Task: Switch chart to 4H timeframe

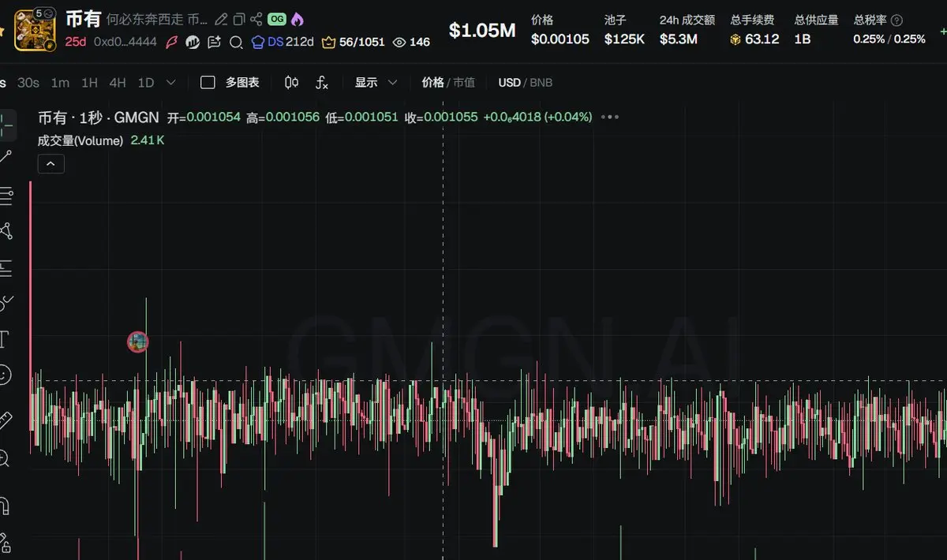Action: pos(118,82)
